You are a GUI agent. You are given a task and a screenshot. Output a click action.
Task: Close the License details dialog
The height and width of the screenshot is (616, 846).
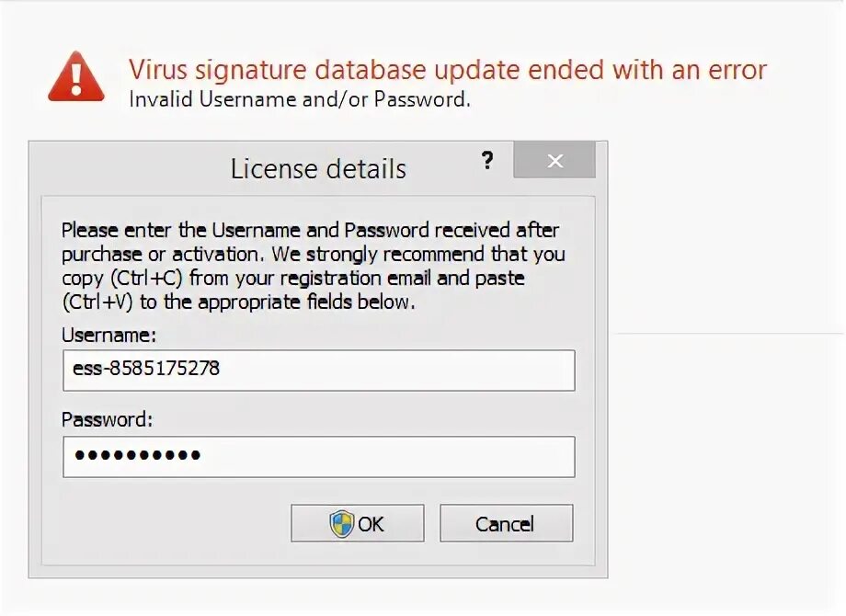pos(554,161)
